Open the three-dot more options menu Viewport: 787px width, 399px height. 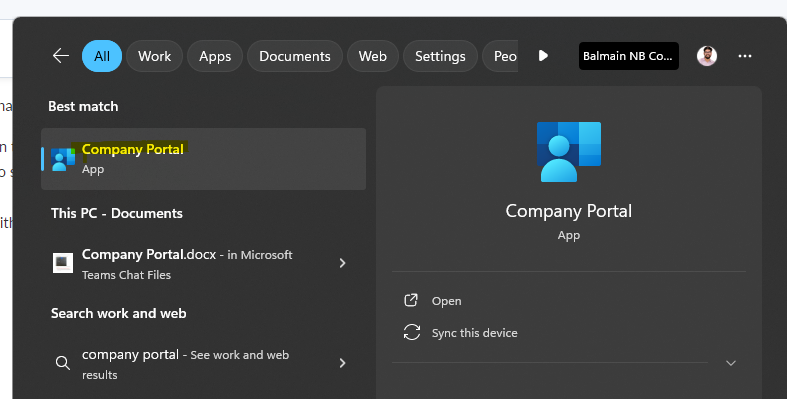745,56
